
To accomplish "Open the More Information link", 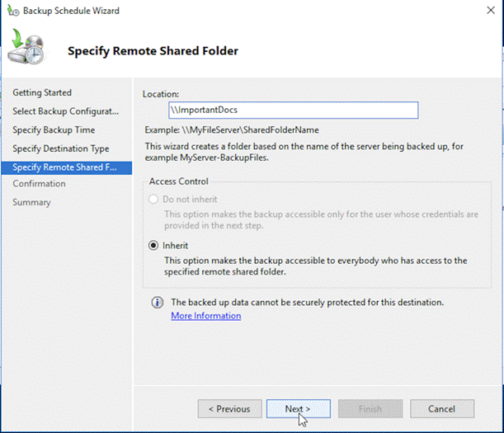I will click(206, 316).
